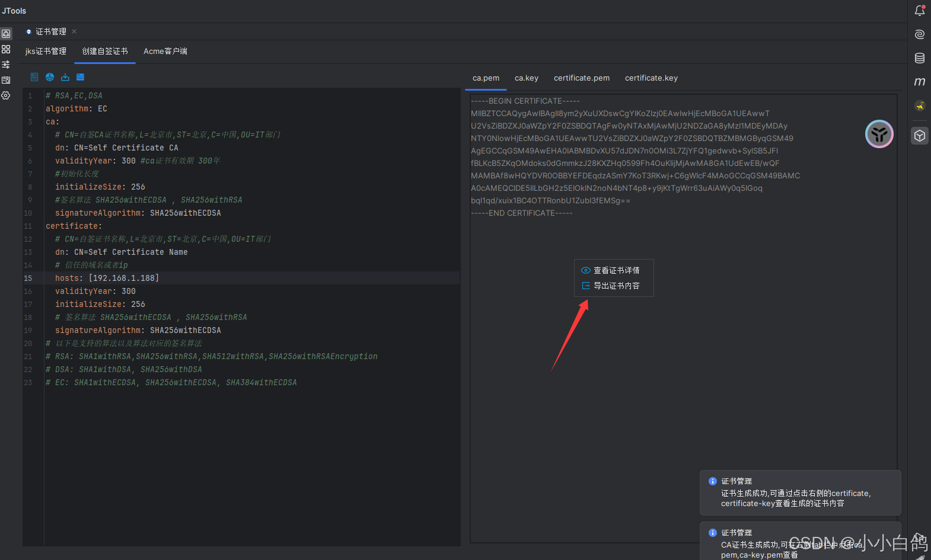931x560 pixels.
Task: Click the hosts line in the YAML editor
Action: coord(107,278)
